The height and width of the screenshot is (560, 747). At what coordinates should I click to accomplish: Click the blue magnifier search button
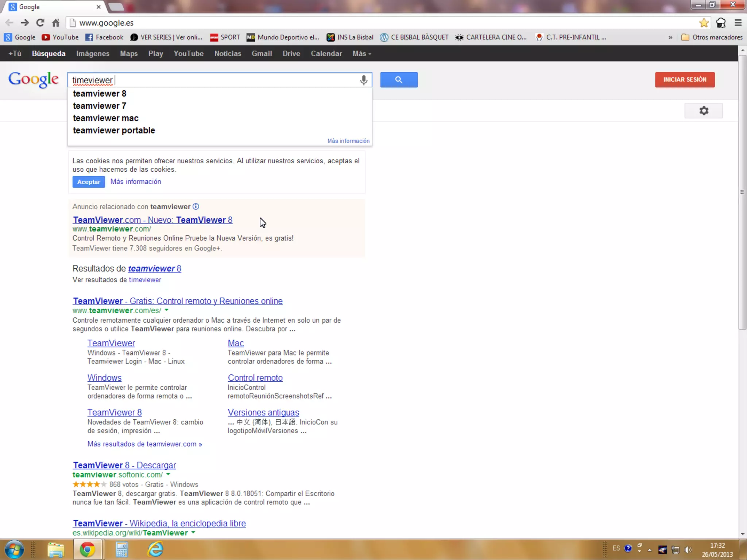399,80
